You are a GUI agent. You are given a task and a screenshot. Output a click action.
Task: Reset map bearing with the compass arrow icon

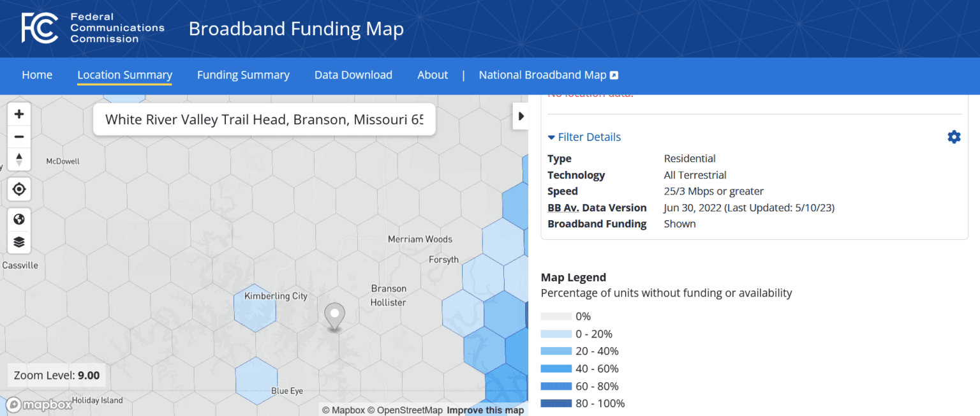coord(19,159)
